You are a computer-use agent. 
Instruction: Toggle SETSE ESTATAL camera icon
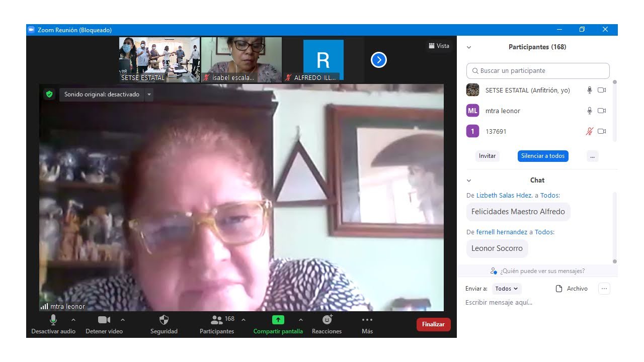point(602,90)
